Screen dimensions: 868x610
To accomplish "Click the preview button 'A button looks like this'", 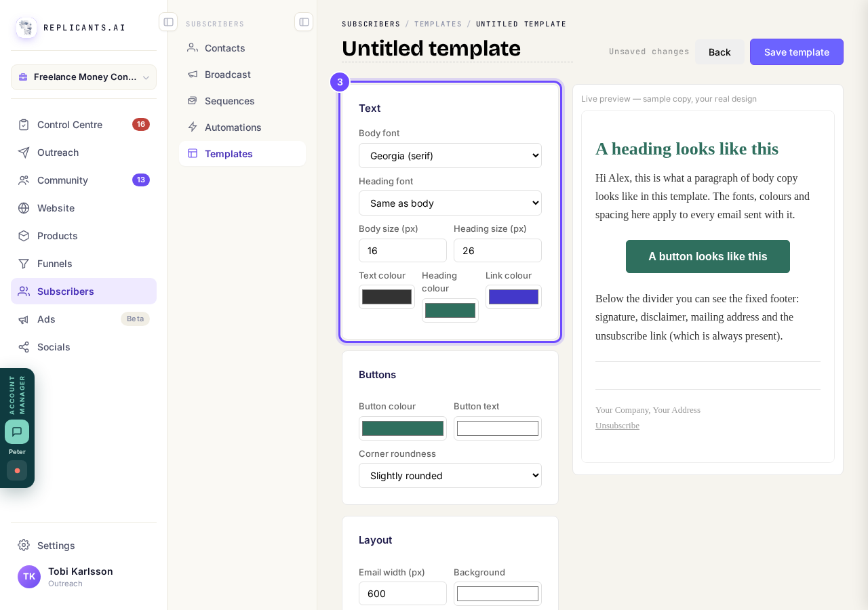I will [708, 256].
